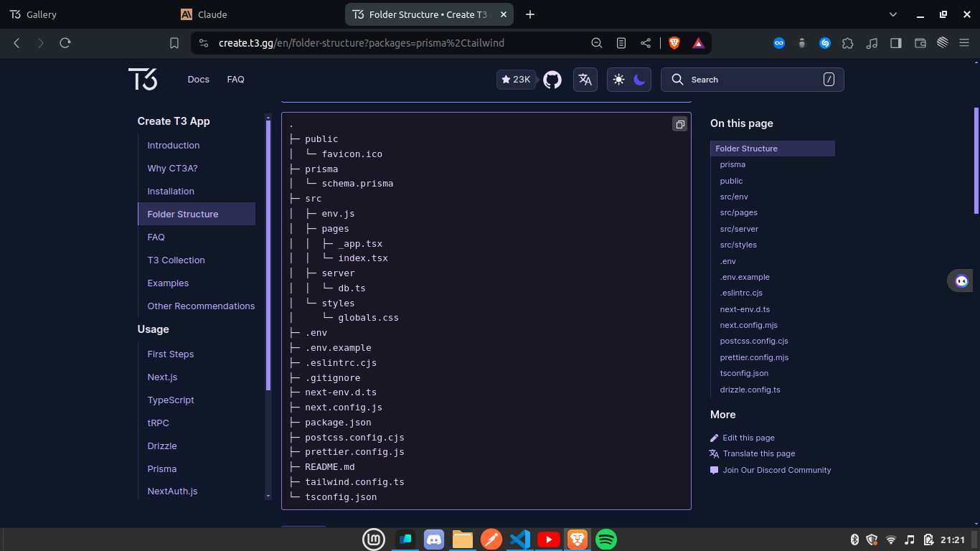This screenshot has width=980, height=551.
Task: Open Installation in the sidebar
Action: click(171, 192)
